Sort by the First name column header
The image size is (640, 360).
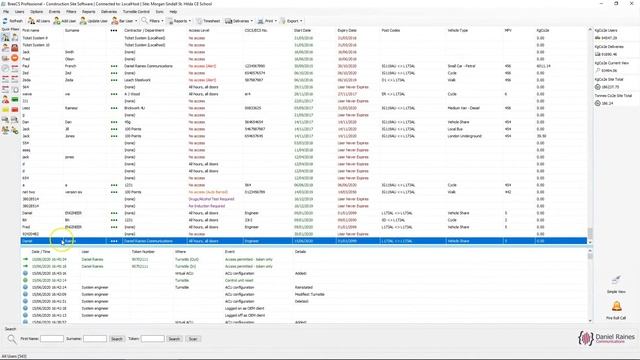pos(31,31)
